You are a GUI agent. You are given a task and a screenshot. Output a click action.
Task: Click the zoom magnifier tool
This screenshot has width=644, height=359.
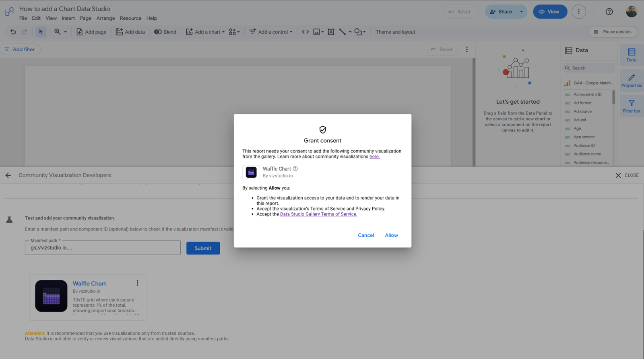58,32
